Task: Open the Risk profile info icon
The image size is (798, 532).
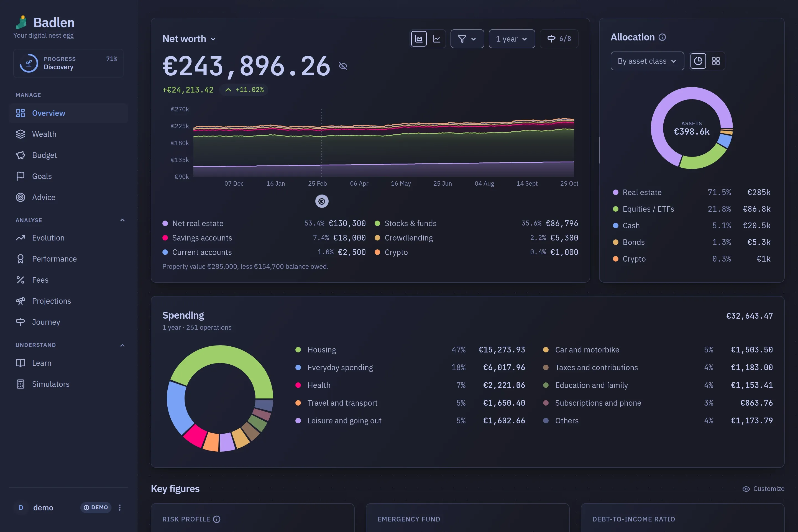Action: point(216,519)
